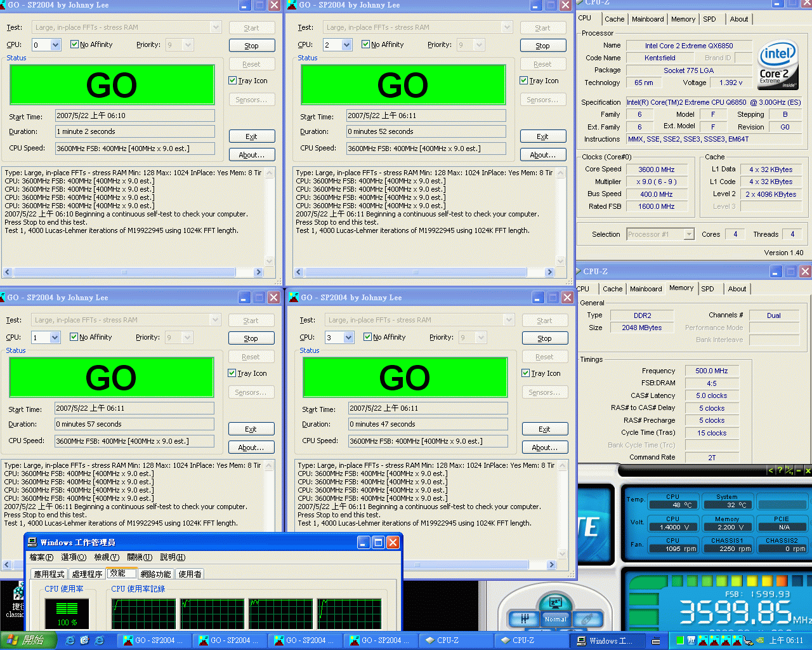Click horizontal scrollbar thumb in CPU 2 log
The width and height of the screenshot is (812, 650).
(x=416, y=272)
